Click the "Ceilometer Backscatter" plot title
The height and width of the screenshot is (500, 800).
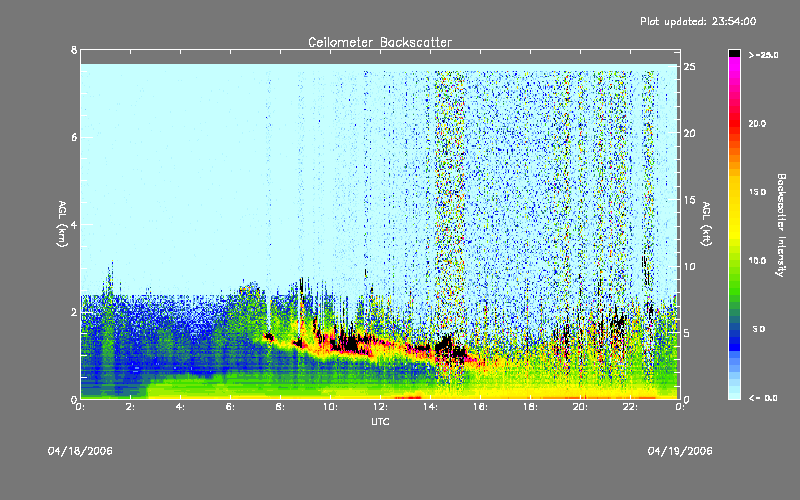point(380,42)
